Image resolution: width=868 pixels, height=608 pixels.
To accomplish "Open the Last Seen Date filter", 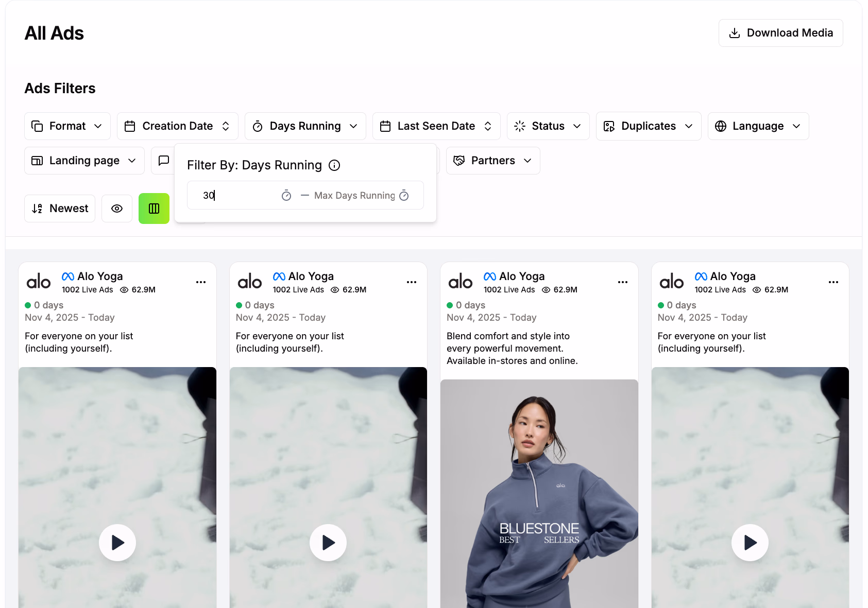I will coord(436,126).
